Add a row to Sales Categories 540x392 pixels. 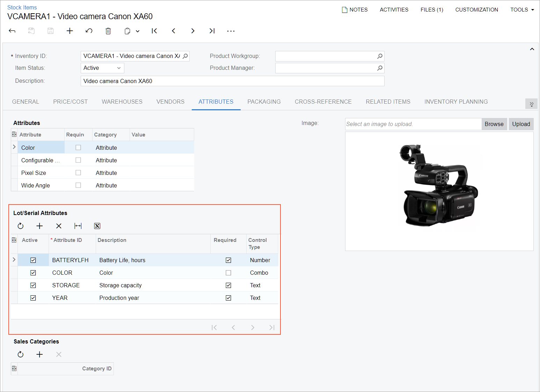point(39,354)
